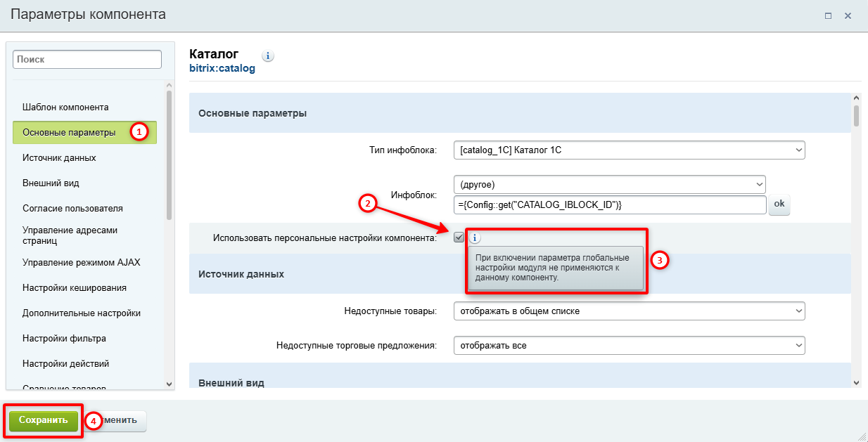Close the Параметры компонента dialog
Image resolution: width=868 pixels, height=442 pixels.
coord(848,15)
